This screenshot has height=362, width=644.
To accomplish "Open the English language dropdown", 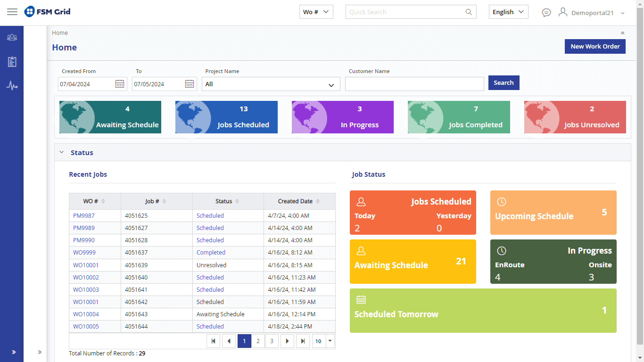I will (x=509, y=12).
